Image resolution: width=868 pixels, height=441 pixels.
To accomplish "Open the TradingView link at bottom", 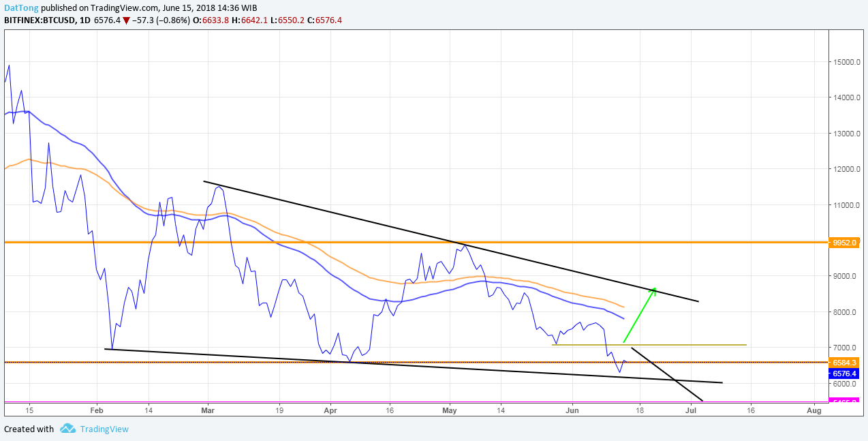I will tap(104, 429).
